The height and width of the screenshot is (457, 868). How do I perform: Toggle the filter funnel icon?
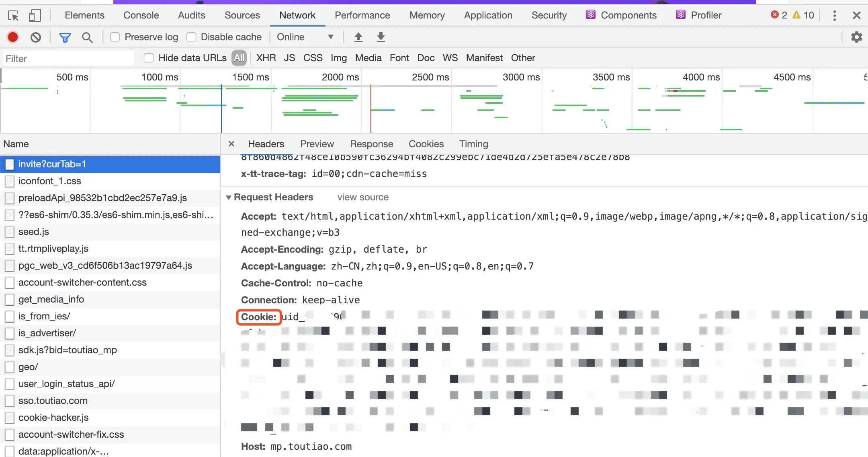(65, 37)
